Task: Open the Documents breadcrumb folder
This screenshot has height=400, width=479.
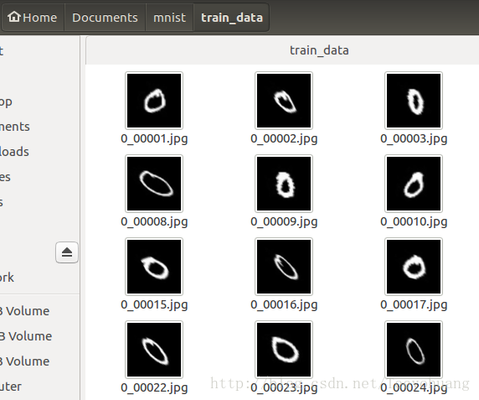Action: click(105, 18)
